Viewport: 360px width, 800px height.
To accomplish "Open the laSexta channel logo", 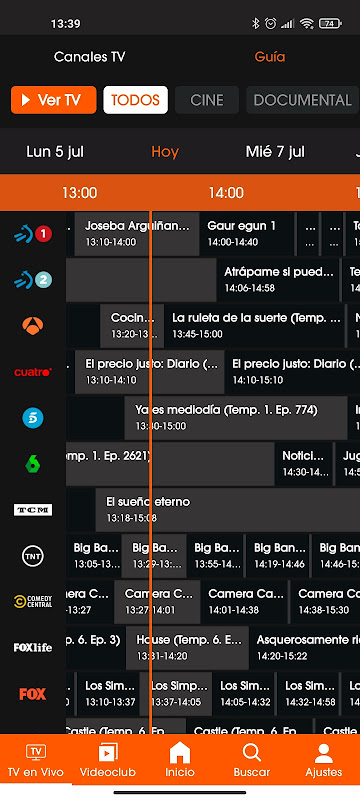I will click(x=33, y=464).
